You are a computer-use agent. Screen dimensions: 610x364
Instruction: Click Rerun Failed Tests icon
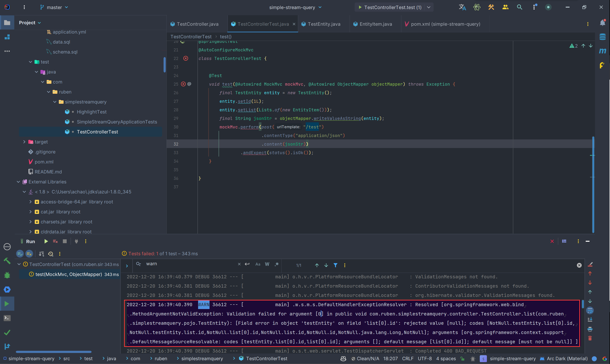coord(55,241)
